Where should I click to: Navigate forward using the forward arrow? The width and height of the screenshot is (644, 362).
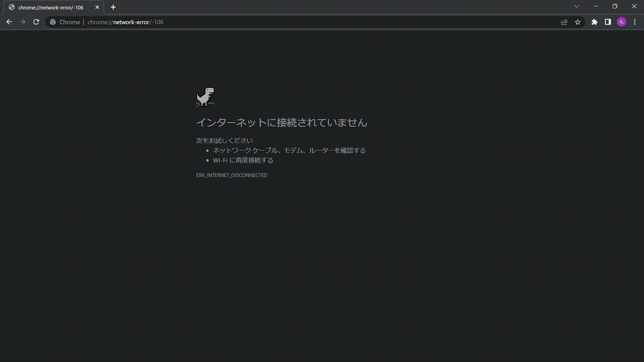coord(22,22)
